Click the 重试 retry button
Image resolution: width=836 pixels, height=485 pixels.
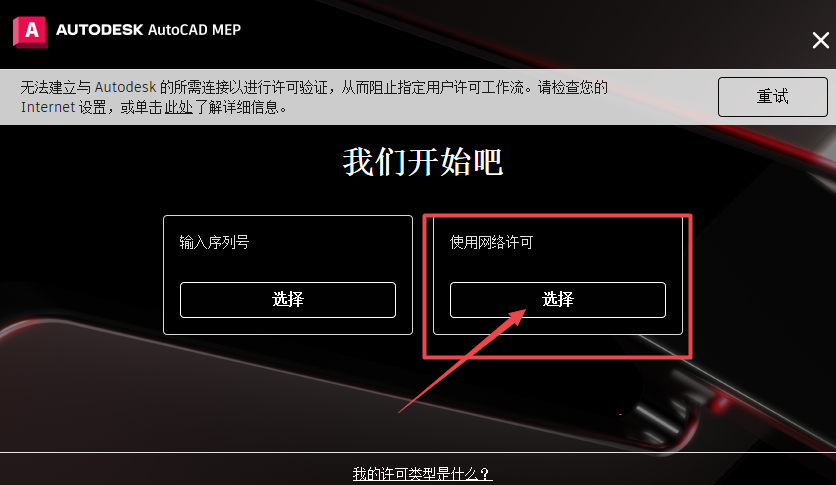pos(773,96)
